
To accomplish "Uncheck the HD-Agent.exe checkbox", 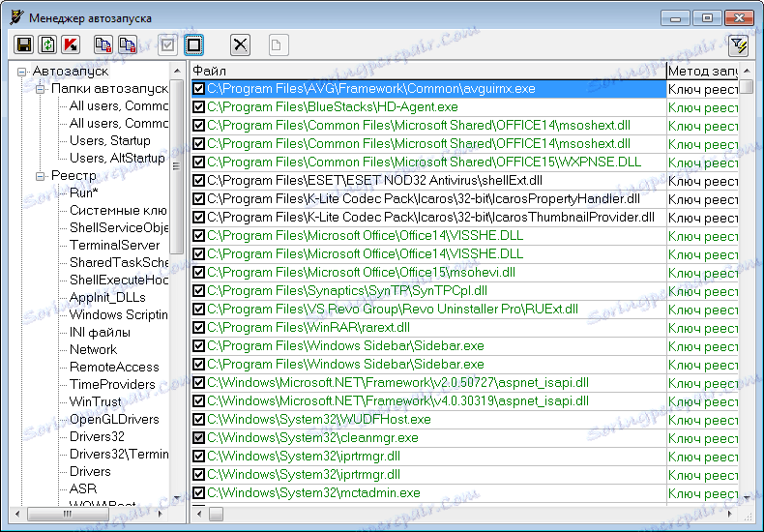I will tap(198, 107).
